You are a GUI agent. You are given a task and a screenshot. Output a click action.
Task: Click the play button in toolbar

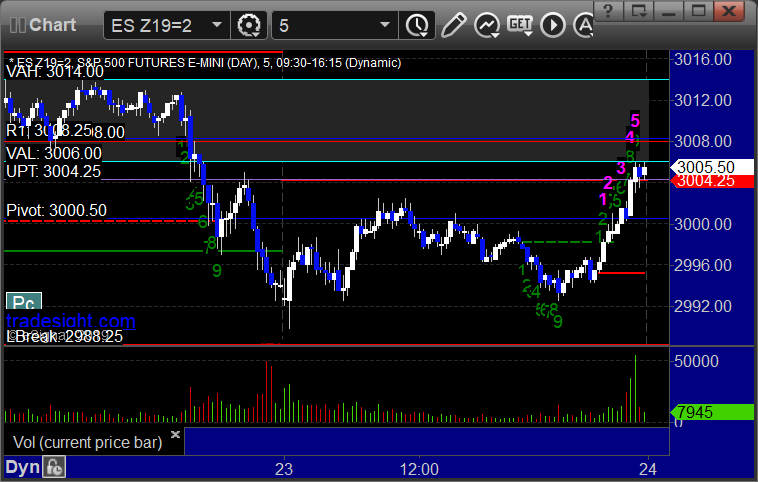click(553, 25)
